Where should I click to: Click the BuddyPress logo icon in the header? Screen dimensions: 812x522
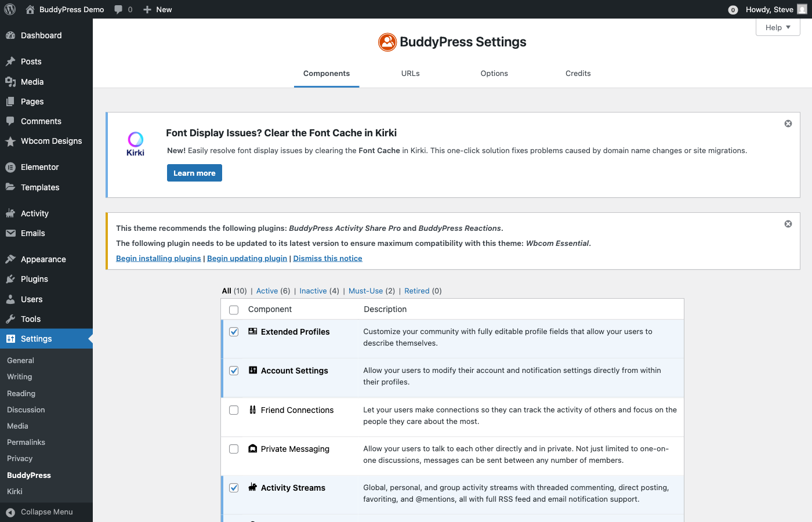[x=387, y=42]
